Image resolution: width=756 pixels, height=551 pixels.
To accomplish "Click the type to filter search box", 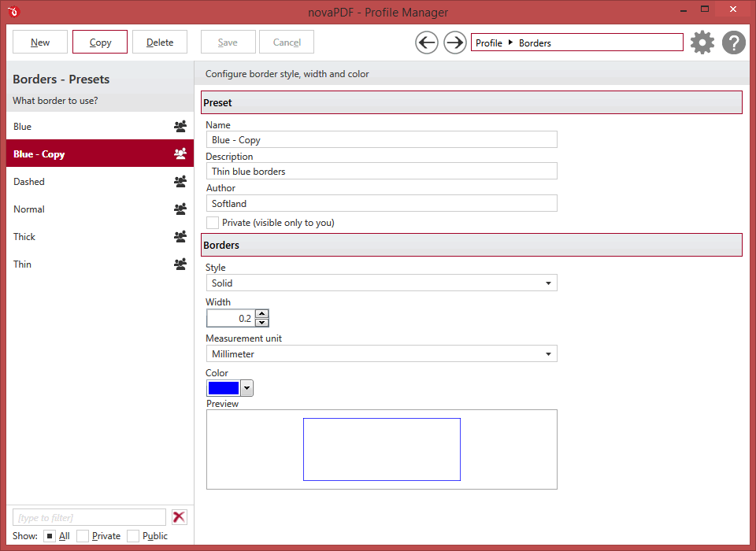I will point(89,517).
